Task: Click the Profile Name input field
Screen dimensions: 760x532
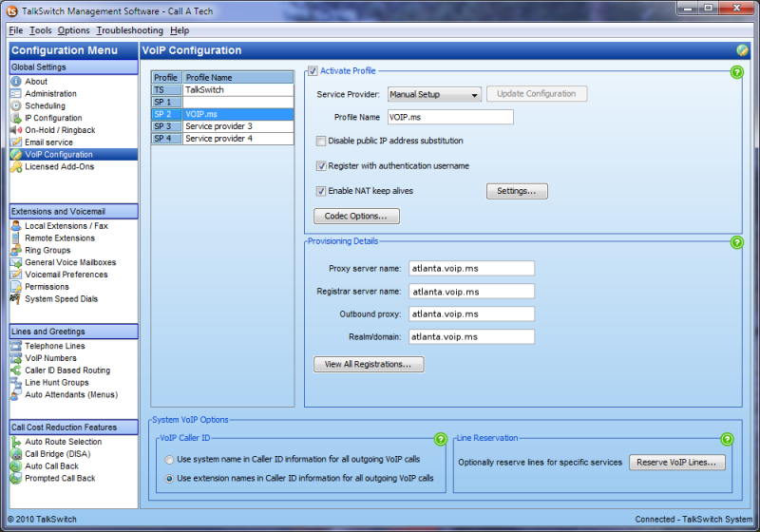Action: (450, 117)
